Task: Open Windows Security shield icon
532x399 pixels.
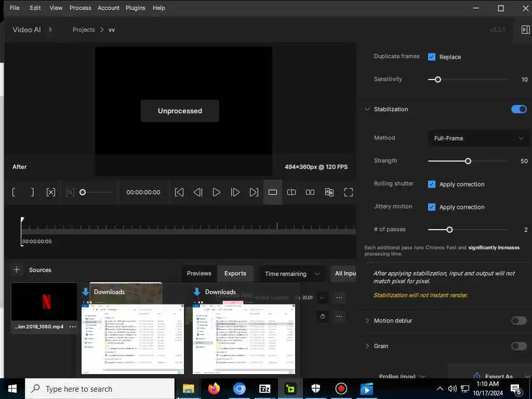Action: (x=315, y=389)
